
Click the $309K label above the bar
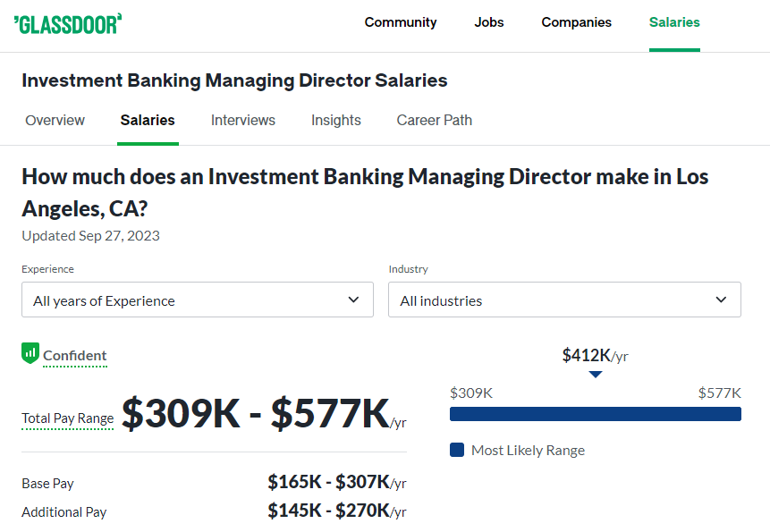tap(471, 393)
